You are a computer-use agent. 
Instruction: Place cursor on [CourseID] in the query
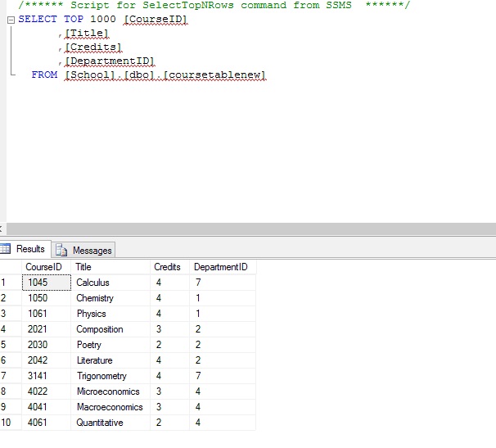(x=155, y=20)
